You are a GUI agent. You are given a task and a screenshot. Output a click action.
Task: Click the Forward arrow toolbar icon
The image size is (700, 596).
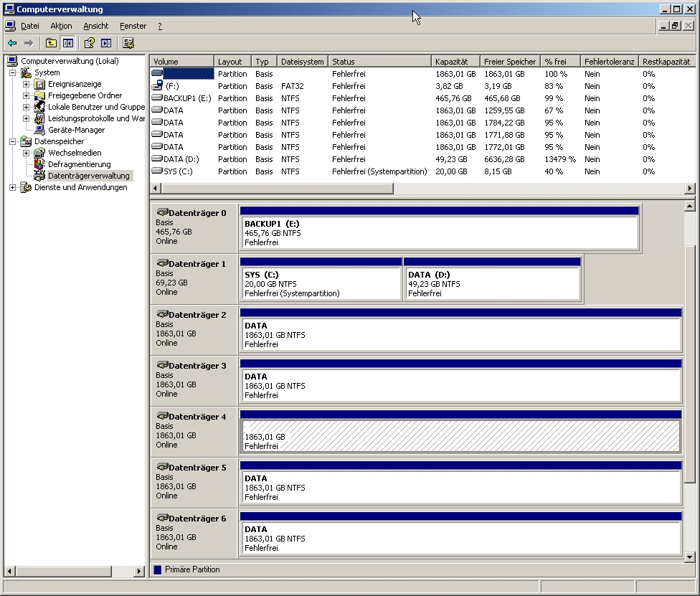tap(29, 43)
